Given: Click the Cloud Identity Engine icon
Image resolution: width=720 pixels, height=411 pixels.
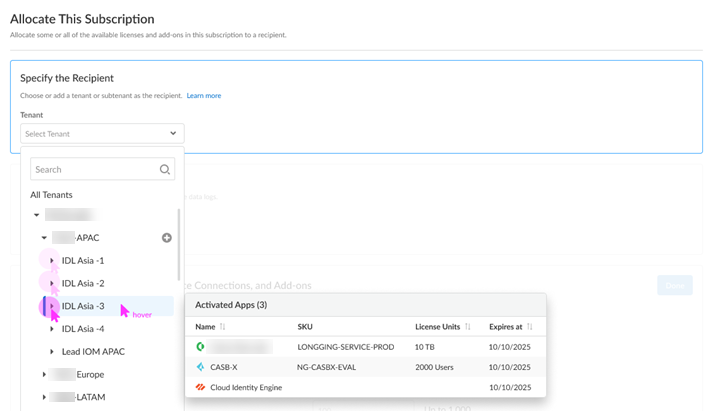Looking at the screenshot, I should click(x=201, y=387).
